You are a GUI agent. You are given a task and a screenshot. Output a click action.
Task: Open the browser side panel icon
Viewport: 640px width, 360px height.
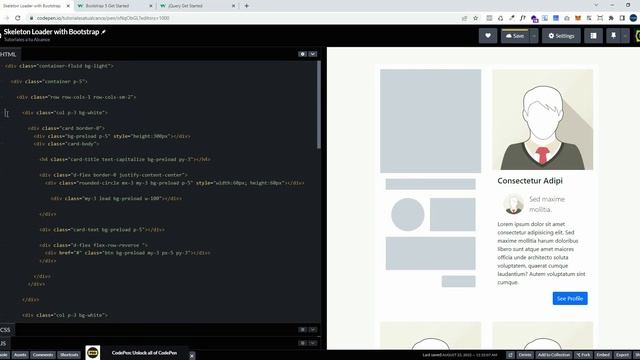pyautogui.click(x=622, y=18)
